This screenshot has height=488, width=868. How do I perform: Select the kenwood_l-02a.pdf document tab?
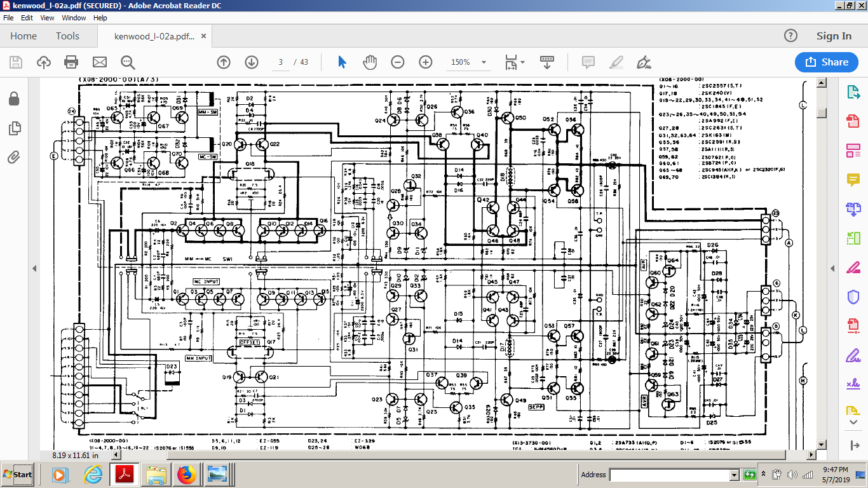(x=154, y=36)
